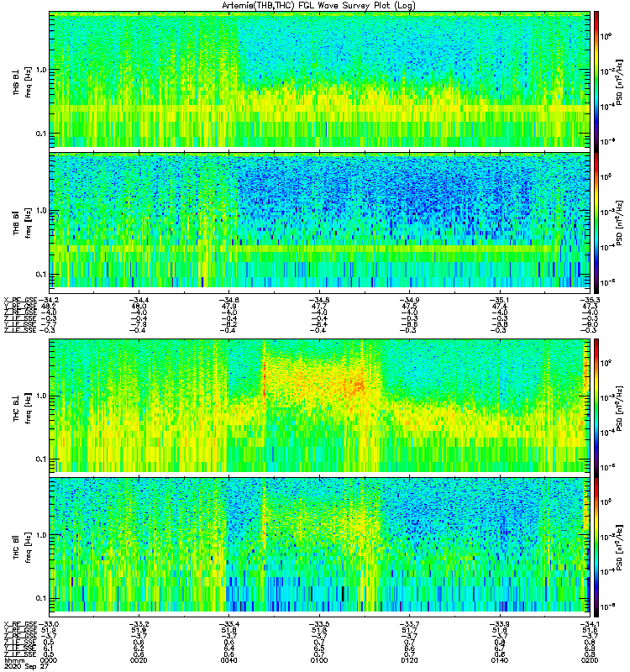Click the '0200' time tick label

590,660
